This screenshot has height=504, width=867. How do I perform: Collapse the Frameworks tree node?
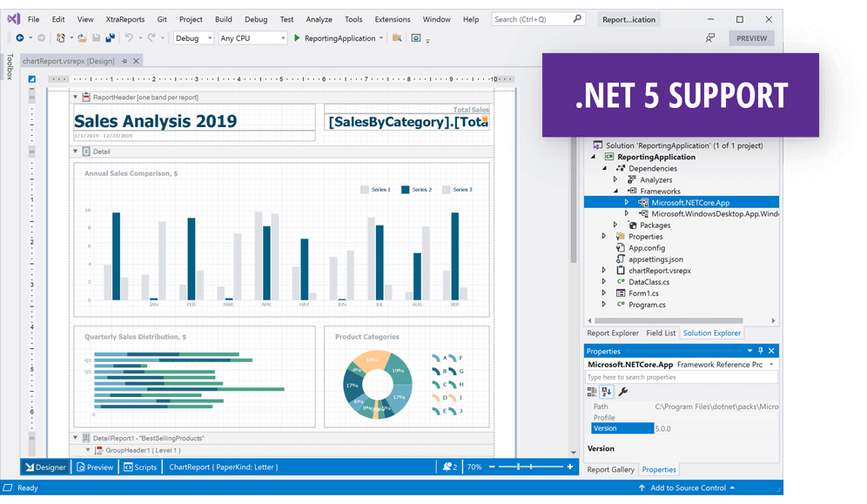pos(614,191)
